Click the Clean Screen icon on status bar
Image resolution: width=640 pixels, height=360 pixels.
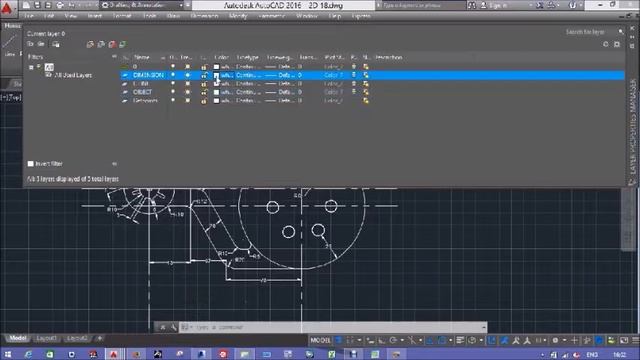(x=624, y=340)
